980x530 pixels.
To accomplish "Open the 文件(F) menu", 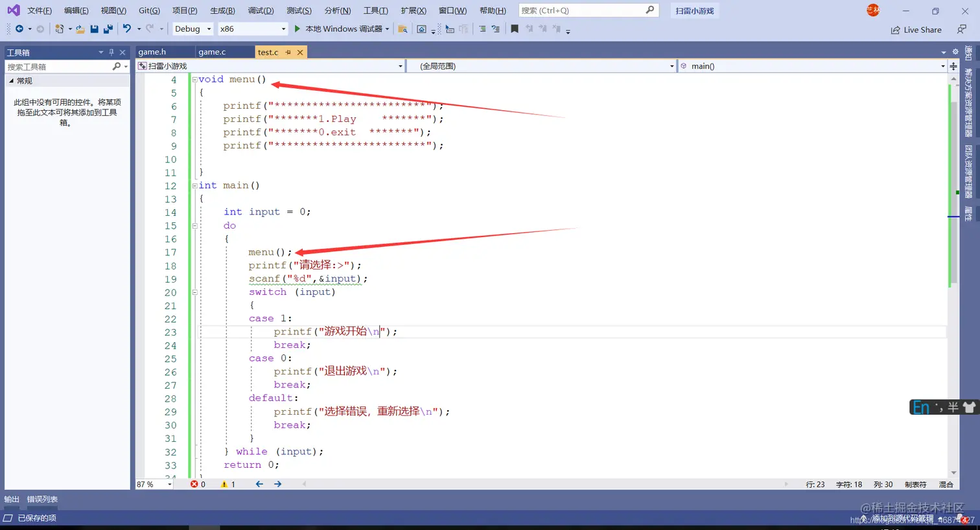I will [x=40, y=10].
